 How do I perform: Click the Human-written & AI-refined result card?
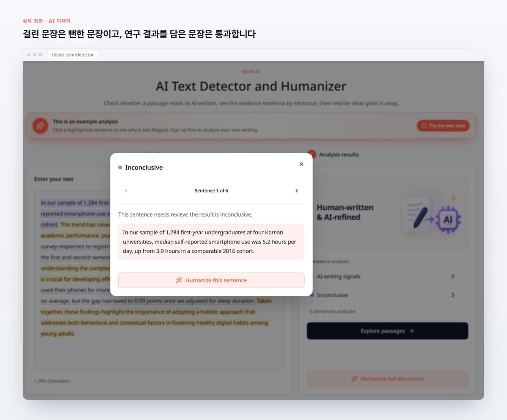tap(387, 213)
